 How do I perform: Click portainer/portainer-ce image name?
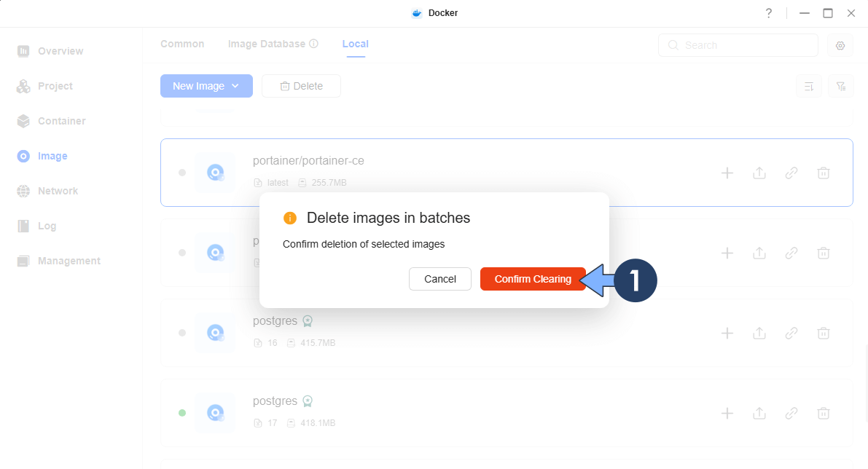pyautogui.click(x=308, y=161)
